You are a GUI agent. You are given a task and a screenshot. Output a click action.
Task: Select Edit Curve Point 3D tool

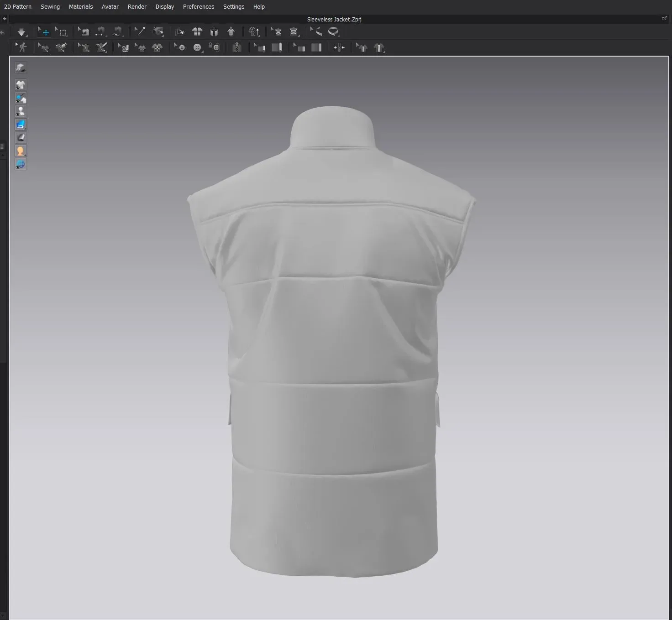[x=61, y=47]
